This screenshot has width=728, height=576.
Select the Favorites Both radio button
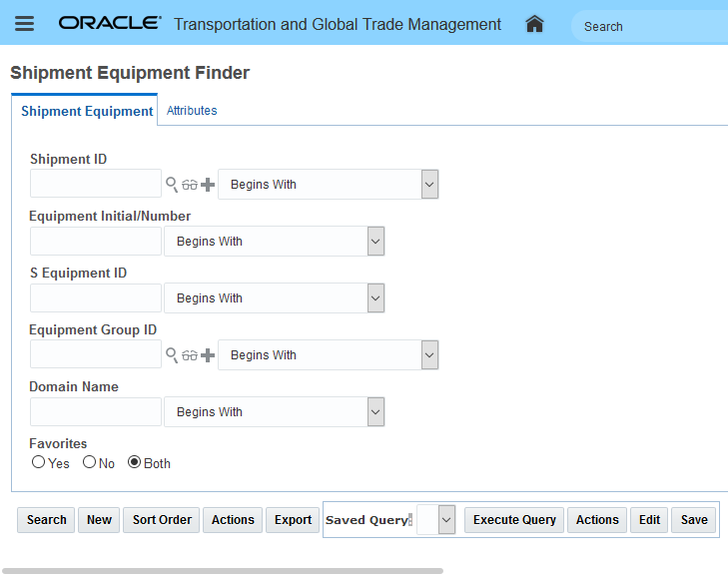134,462
